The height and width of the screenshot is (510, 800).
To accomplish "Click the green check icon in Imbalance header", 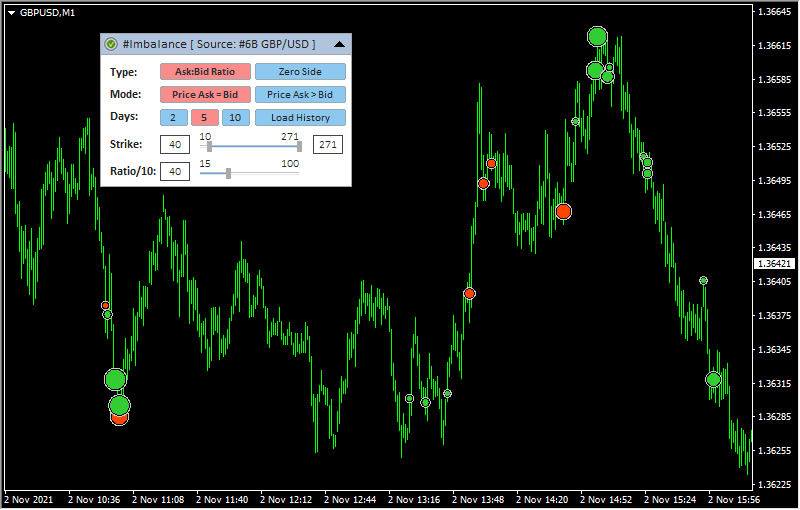I will tap(111, 44).
